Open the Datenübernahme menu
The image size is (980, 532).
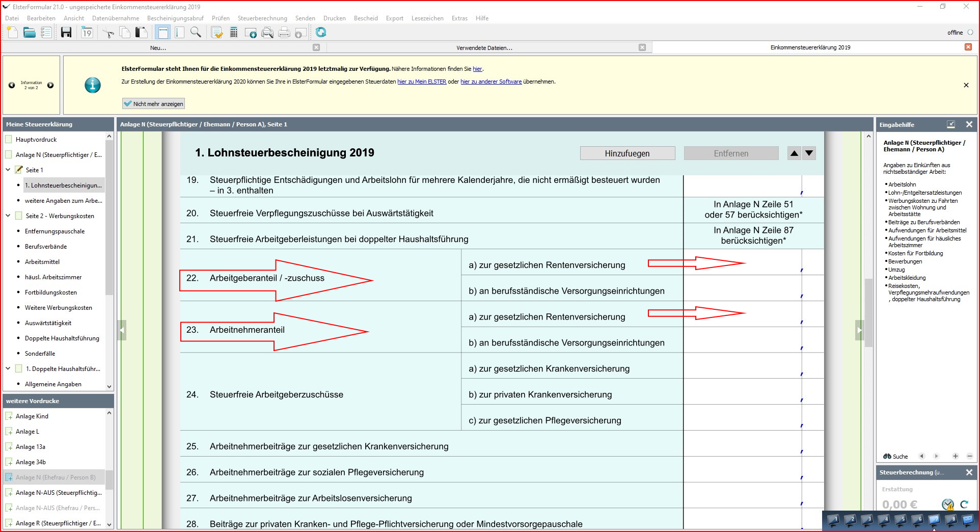click(x=116, y=18)
